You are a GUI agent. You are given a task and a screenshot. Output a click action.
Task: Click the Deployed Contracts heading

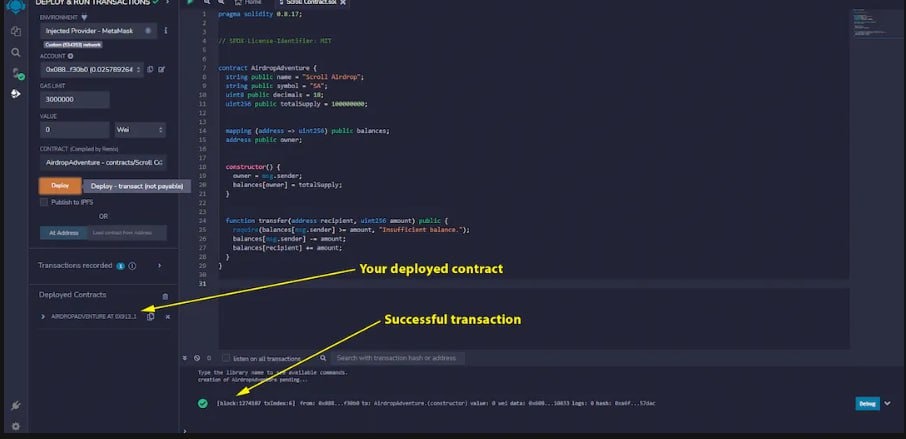(x=73, y=295)
